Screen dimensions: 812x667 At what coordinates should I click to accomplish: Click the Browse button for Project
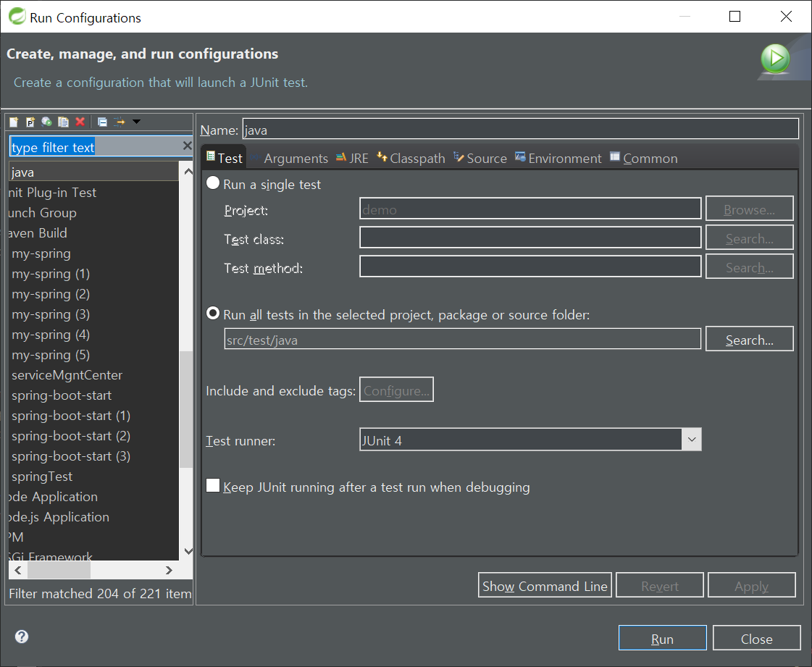(x=749, y=208)
